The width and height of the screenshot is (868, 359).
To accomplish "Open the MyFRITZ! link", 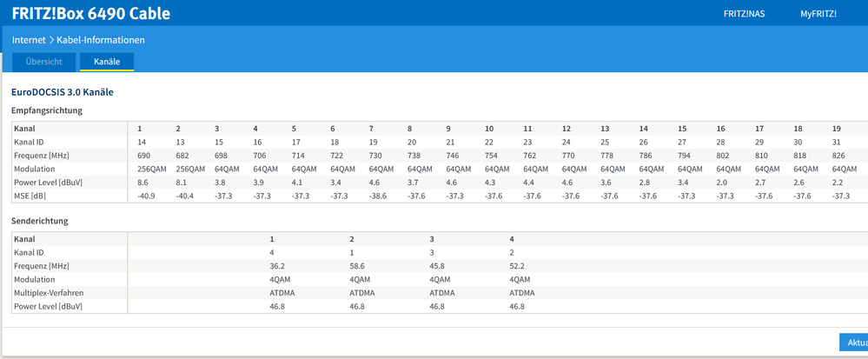I will click(818, 14).
